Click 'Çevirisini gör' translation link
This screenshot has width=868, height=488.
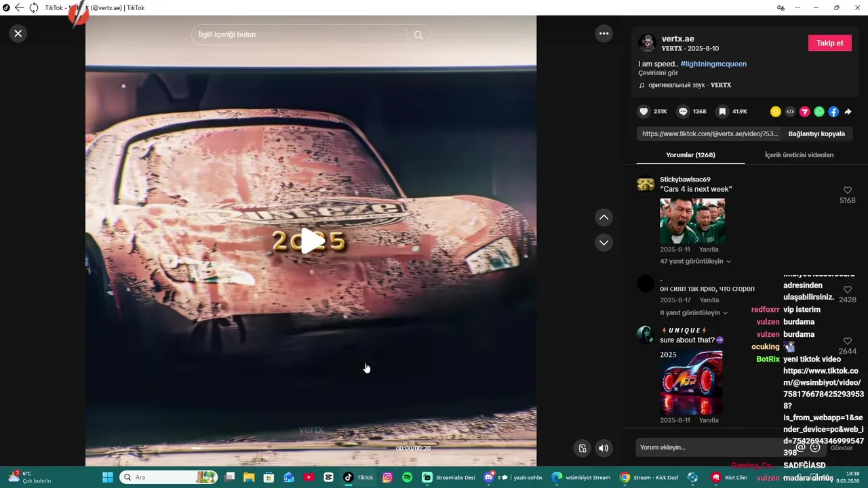pos(658,73)
